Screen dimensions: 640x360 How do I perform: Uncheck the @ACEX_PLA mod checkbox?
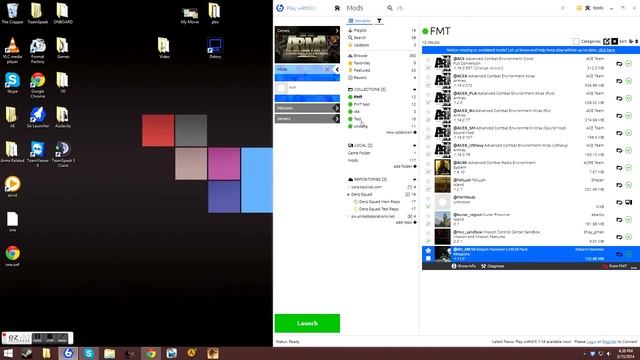click(428, 102)
